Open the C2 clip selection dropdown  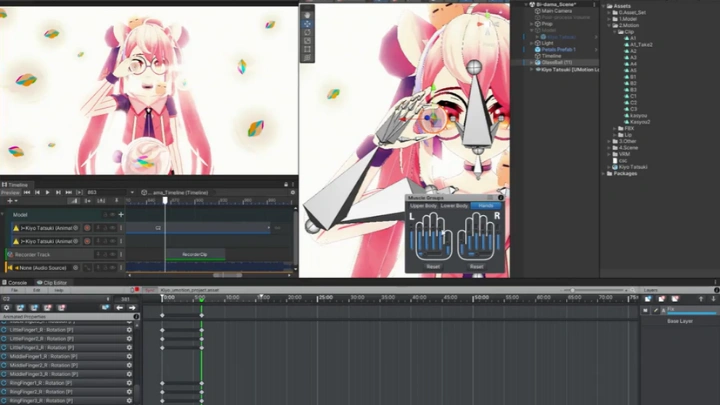click(56, 299)
